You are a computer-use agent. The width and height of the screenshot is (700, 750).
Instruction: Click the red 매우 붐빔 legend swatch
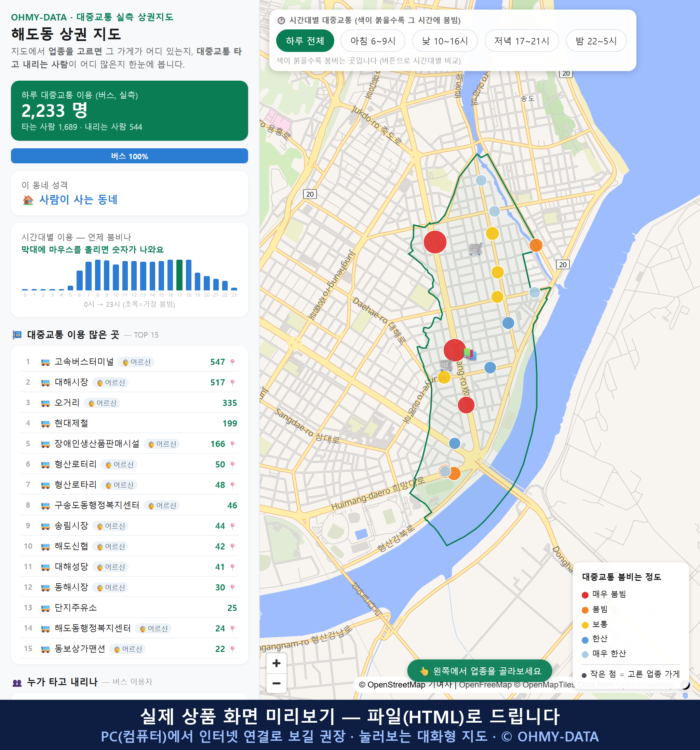585,595
